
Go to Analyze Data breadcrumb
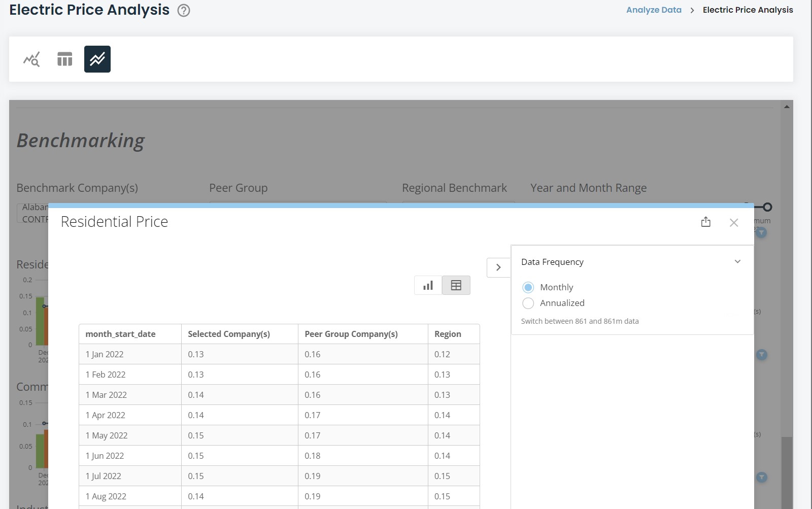654,10
